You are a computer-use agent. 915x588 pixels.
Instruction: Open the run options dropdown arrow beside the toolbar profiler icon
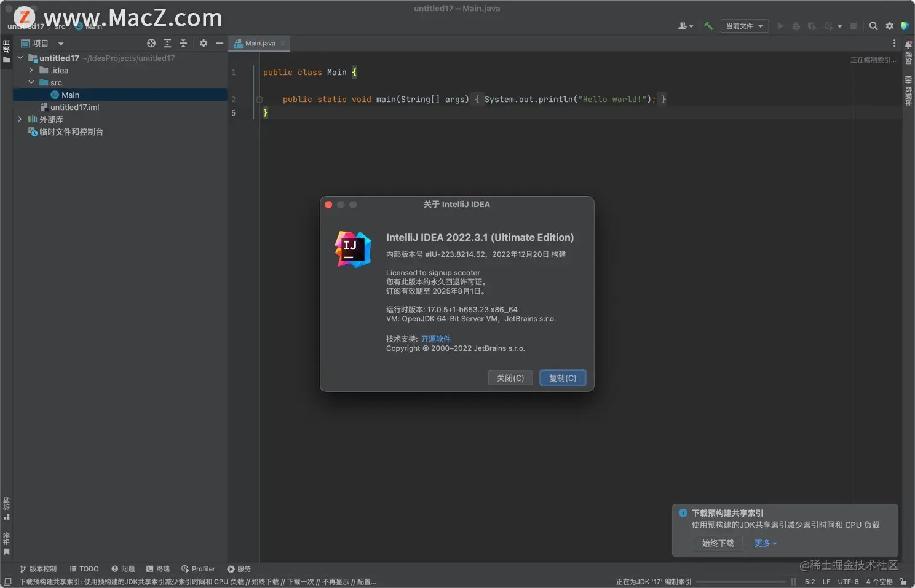pyautogui.click(x=839, y=26)
